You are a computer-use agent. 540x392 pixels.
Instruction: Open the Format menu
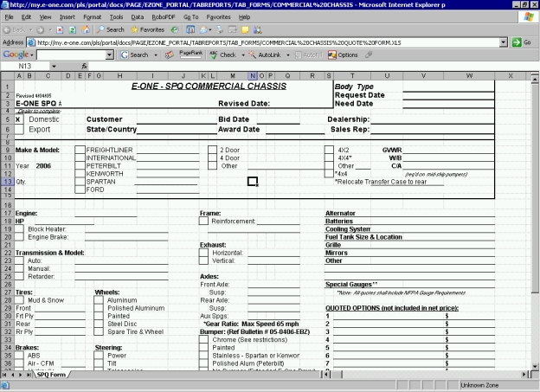point(93,17)
